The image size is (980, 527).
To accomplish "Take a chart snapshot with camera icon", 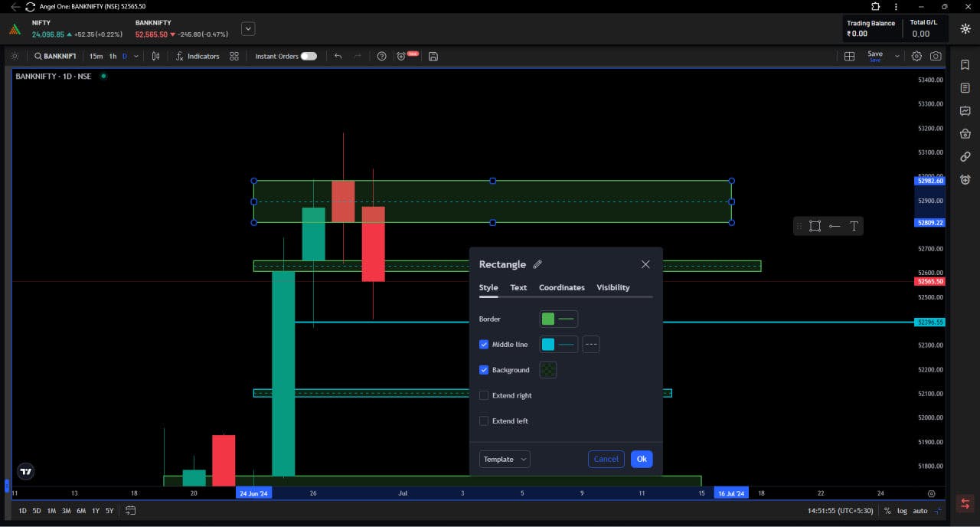I will tap(936, 56).
